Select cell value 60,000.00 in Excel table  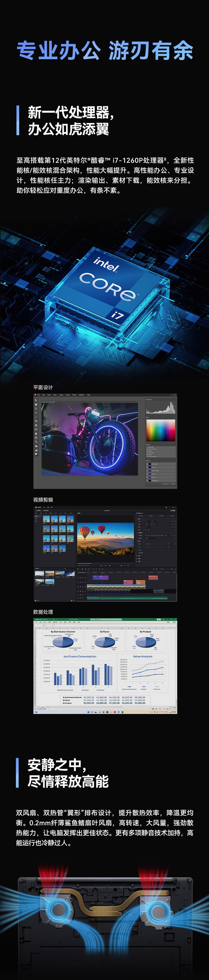[x=140, y=697]
